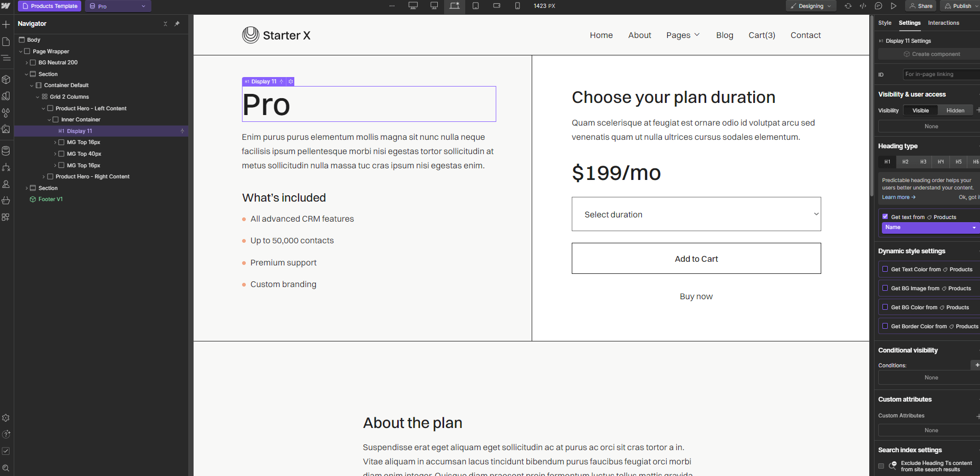Open the Components panel
980x476 pixels.
click(6, 79)
